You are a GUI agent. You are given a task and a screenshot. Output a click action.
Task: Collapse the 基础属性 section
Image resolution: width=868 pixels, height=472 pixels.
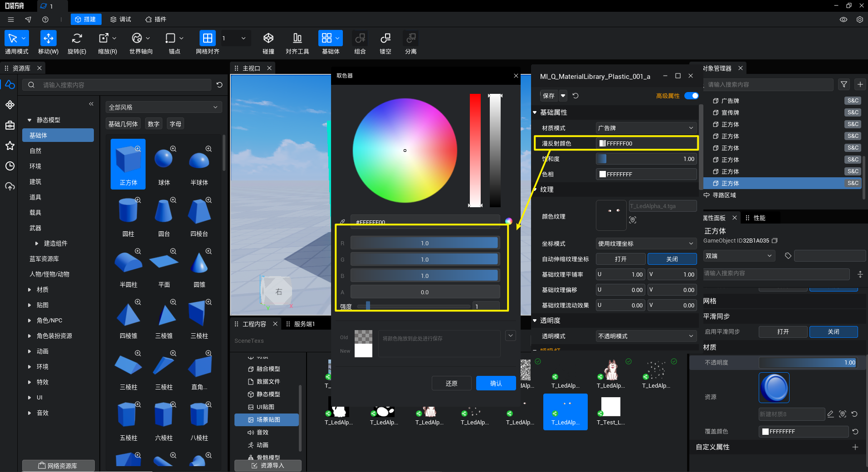(x=535, y=112)
